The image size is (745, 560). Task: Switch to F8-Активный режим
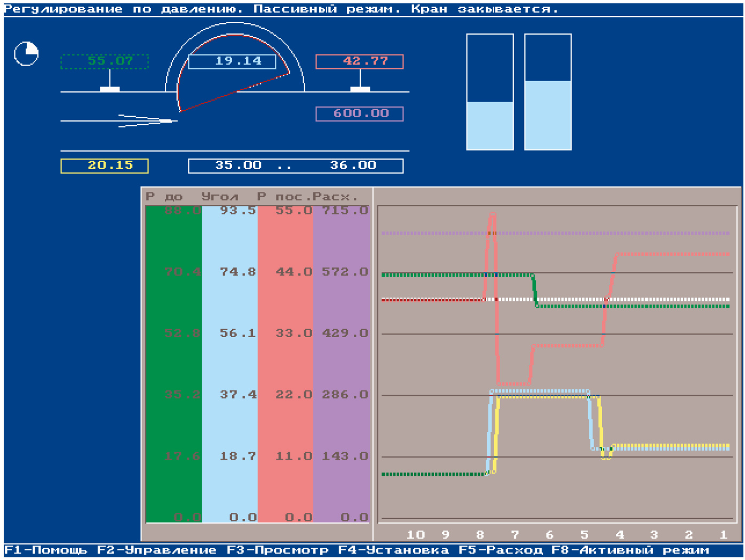pos(630,550)
